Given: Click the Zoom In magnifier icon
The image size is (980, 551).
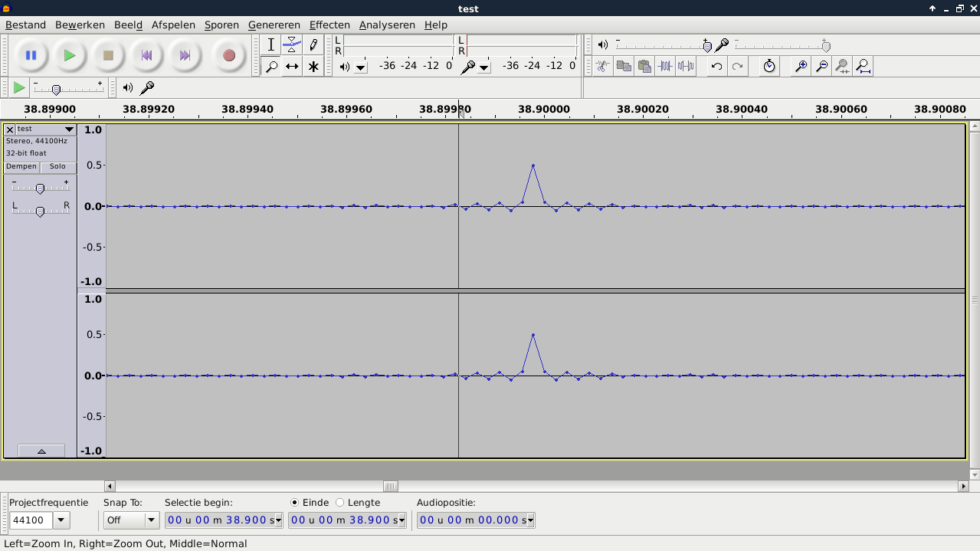Looking at the screenshot, I should [801, 66].
